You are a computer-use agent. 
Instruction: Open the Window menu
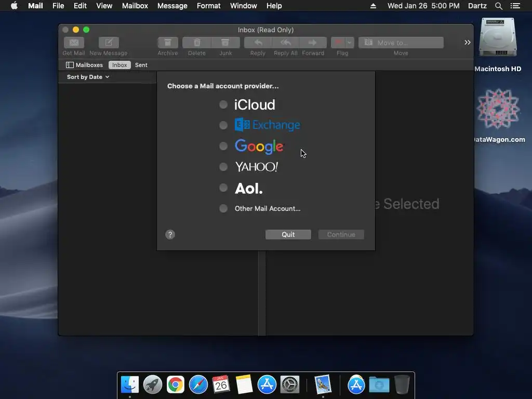[x=244, y=6]
